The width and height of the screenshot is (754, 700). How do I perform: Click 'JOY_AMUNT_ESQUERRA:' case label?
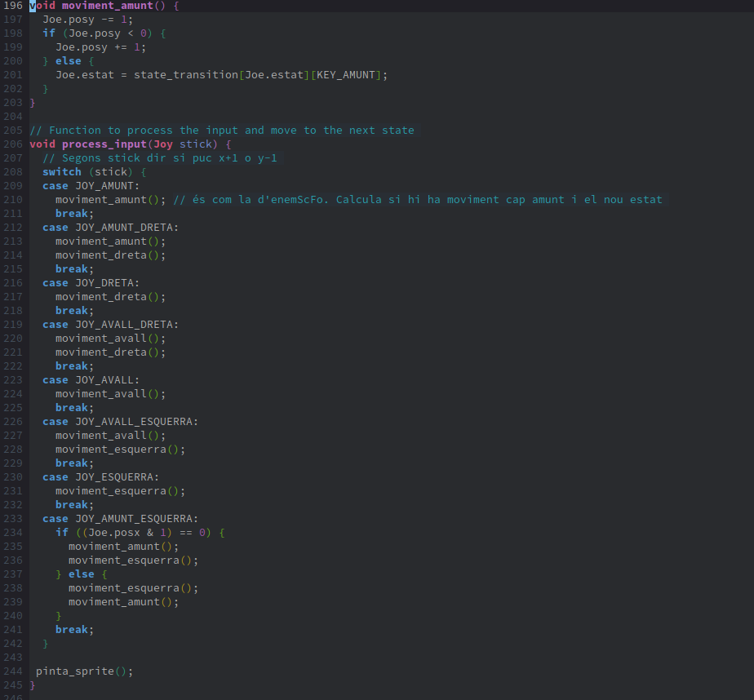pos(136,519)
